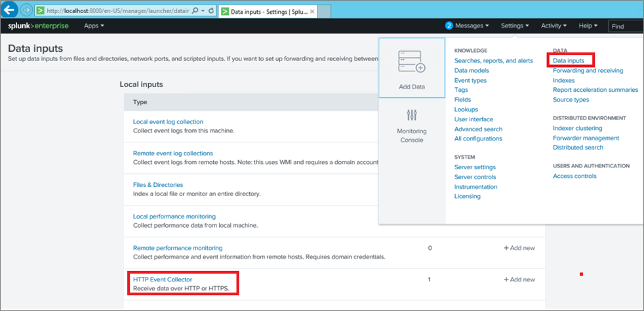Open the Messages dropdown
The height and width of the screenshot is (311, 644).
(x=472, y=26)
